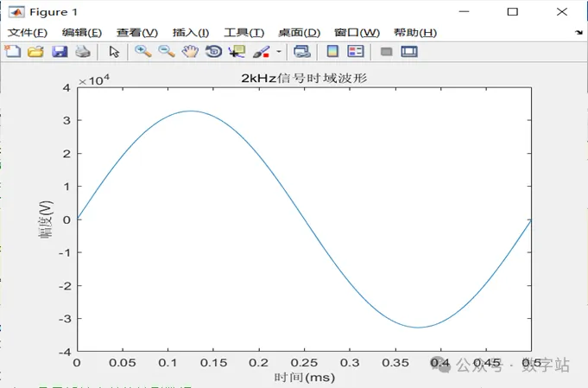
Task: Click the Link Plot toolbar icon
Action: (x=302, y=51)
